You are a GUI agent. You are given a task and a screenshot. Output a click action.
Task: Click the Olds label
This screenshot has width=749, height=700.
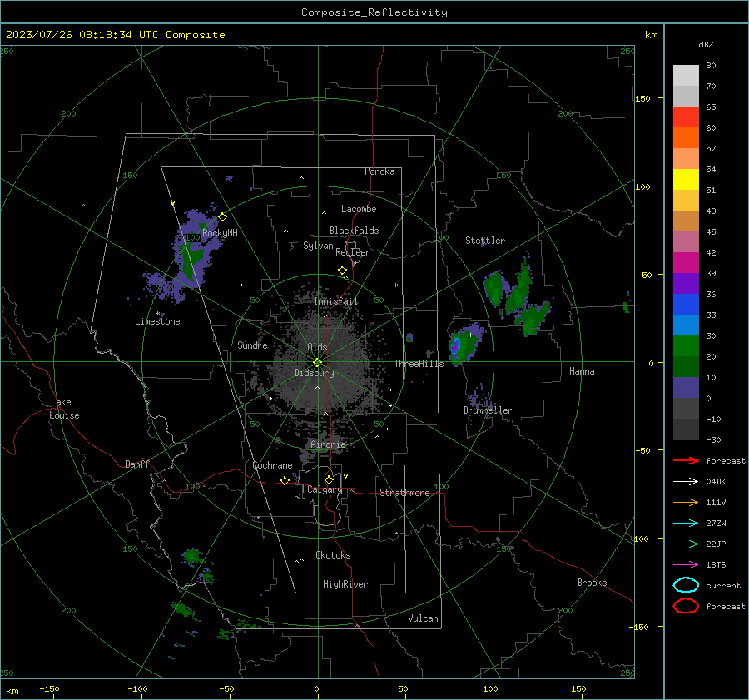(x=317, y=347)
